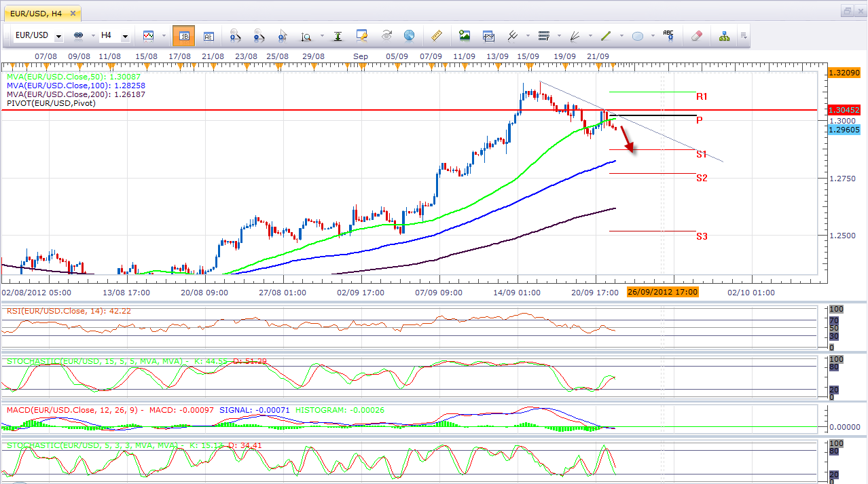The width and height of the screenshot is (868, 484).
Task: Click the S1 support label
Action: [x=702, y=154]
